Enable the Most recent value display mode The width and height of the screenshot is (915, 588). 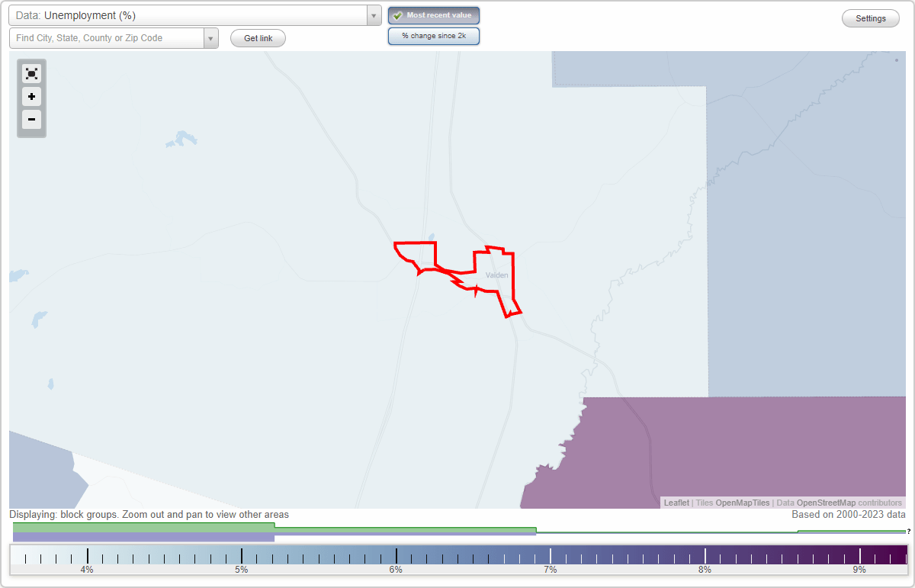[x=434, y=15]
